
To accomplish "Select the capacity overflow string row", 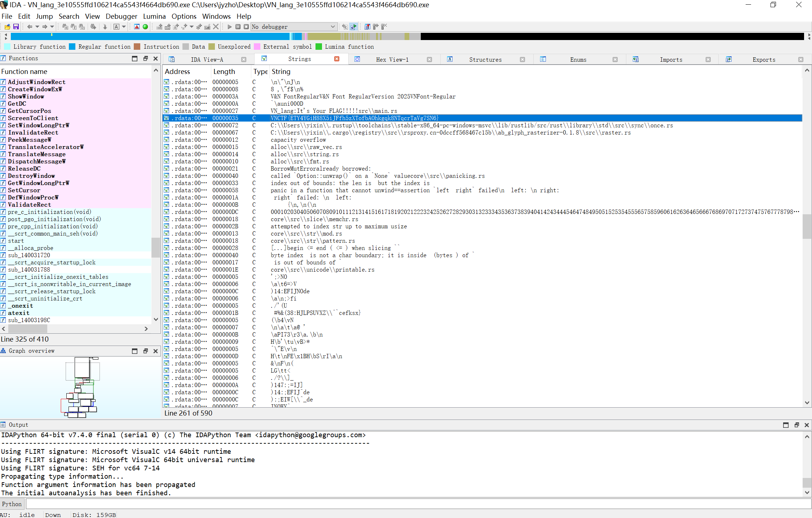I will point(482,140).
